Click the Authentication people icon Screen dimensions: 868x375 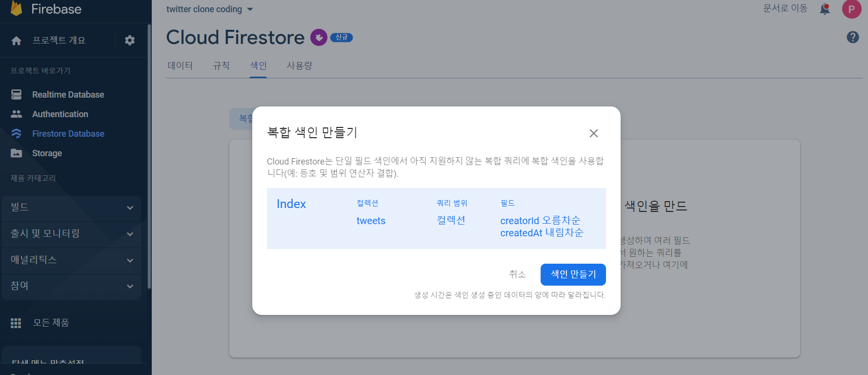(x=17, y=114)
